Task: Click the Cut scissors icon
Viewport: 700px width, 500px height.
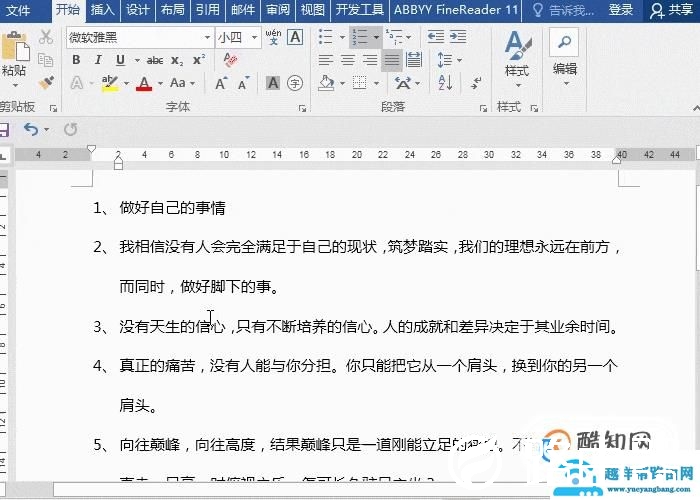Action: coord(46,37)
